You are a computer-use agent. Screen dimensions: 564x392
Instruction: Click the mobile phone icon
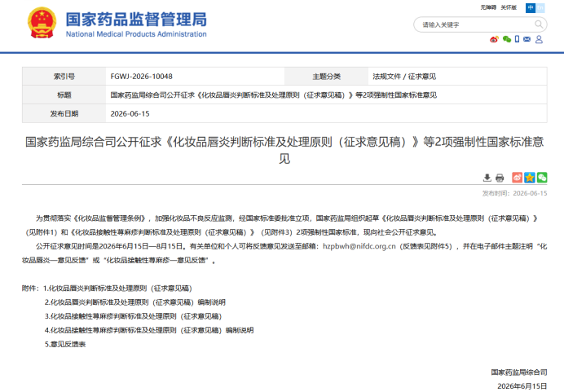coord(517,39)
